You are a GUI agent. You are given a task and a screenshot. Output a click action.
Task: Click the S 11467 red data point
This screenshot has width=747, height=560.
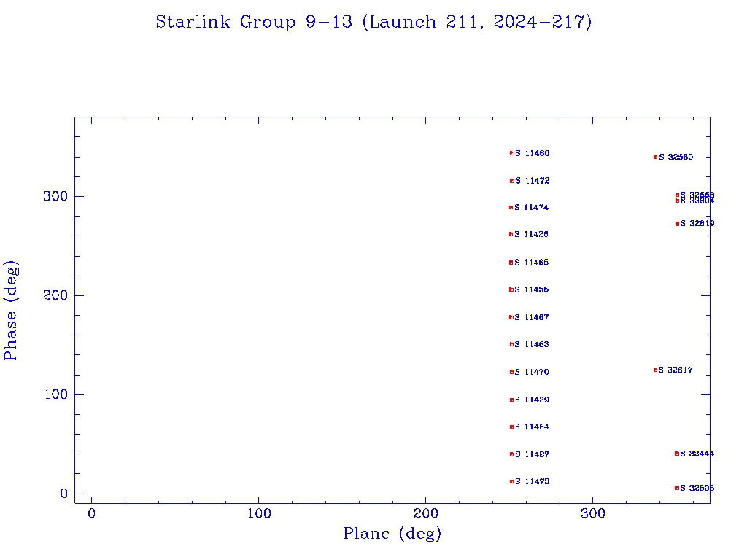click(511, 317)
